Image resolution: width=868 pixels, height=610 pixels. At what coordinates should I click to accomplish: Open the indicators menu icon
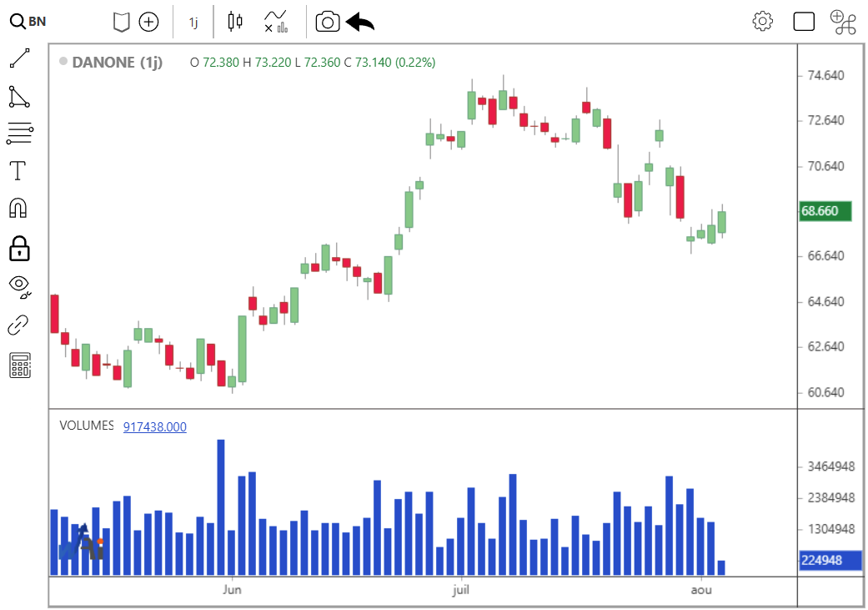click(276, 22)
